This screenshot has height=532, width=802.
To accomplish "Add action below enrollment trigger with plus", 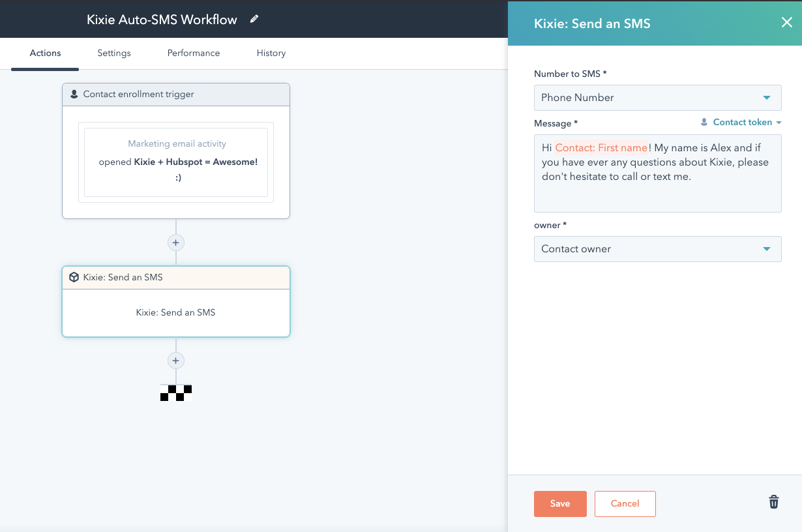I will pos(175,243).
